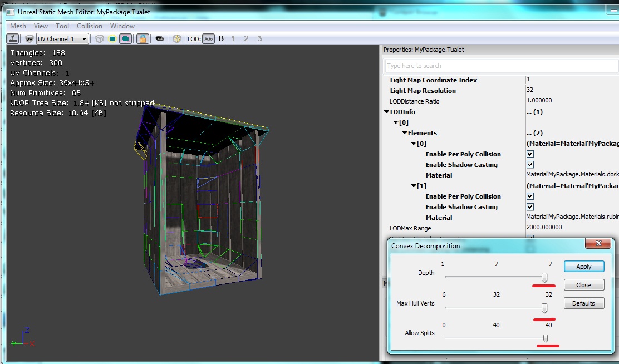This screenshot has width=619, height=364.
Task: Click the orange padlock camera lock icon
Action: tap(143, 39)
